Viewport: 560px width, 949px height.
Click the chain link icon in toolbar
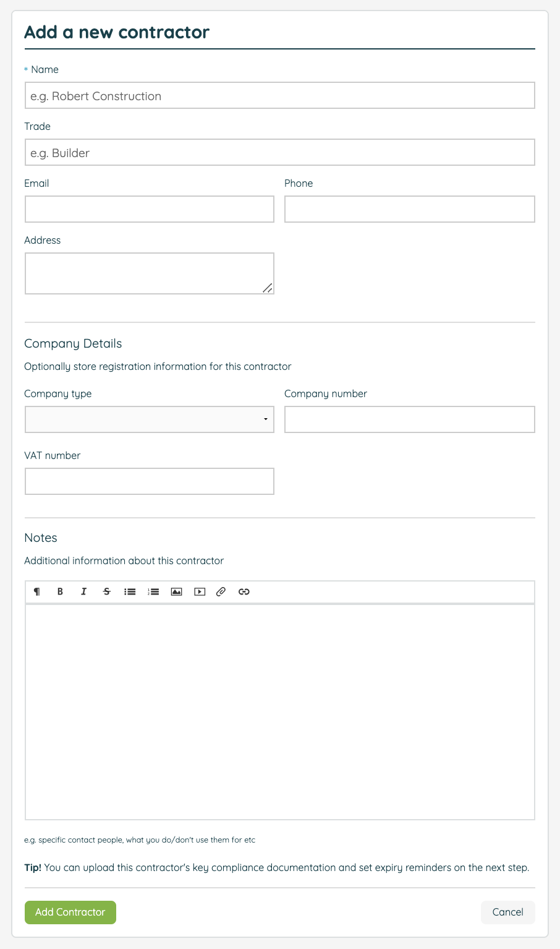click(244, 591)
